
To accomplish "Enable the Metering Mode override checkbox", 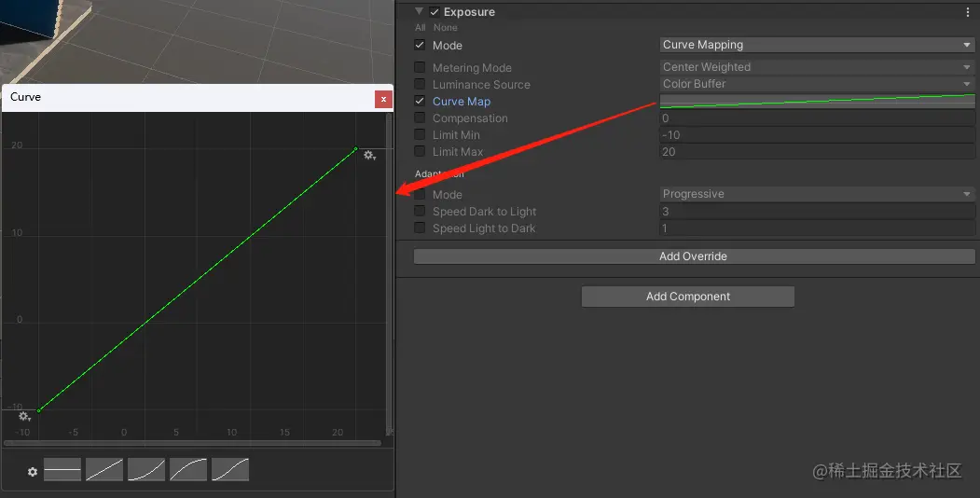I will pos(420,67).
